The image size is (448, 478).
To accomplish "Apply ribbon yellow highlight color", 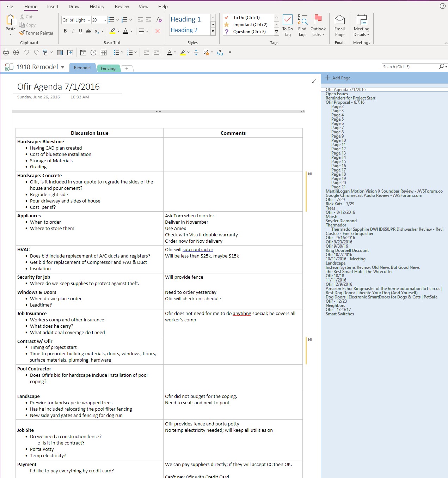I will (x=112, y=31).
